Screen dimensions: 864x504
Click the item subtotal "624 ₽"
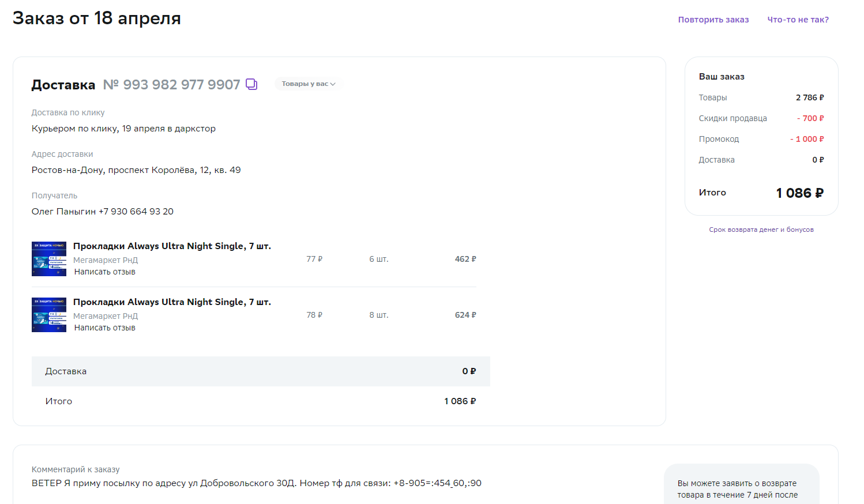tap(465, 315)
